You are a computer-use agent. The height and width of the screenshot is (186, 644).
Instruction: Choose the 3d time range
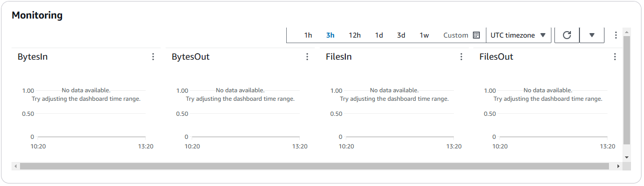pos(401,35)
